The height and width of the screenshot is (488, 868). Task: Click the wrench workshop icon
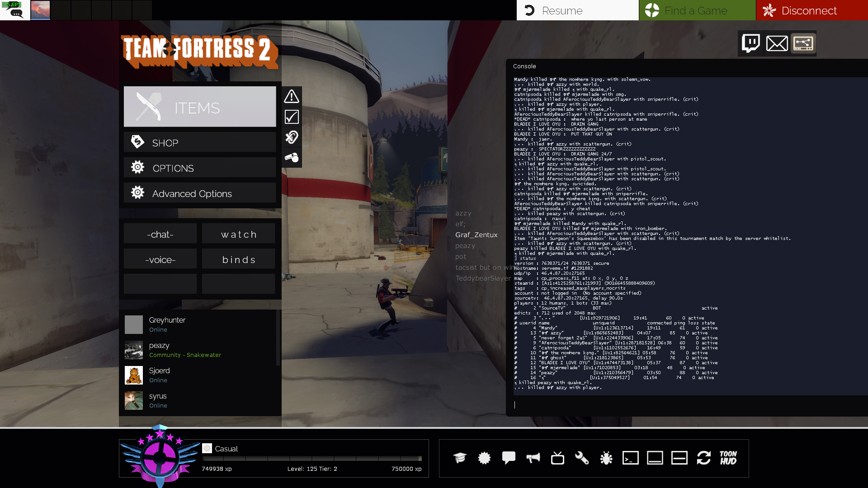(582, 458)
